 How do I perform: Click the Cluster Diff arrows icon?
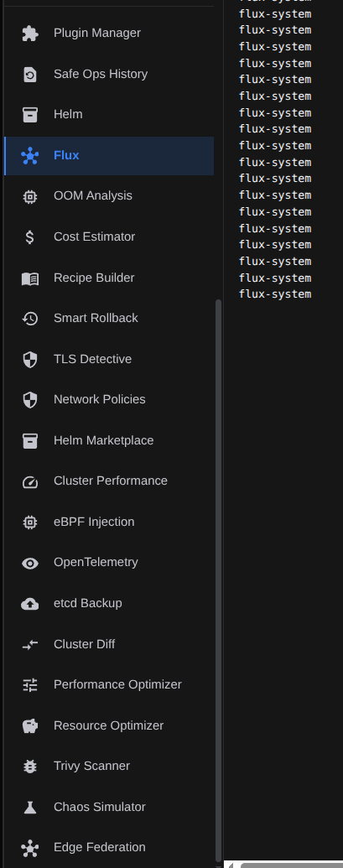point(30,644)
